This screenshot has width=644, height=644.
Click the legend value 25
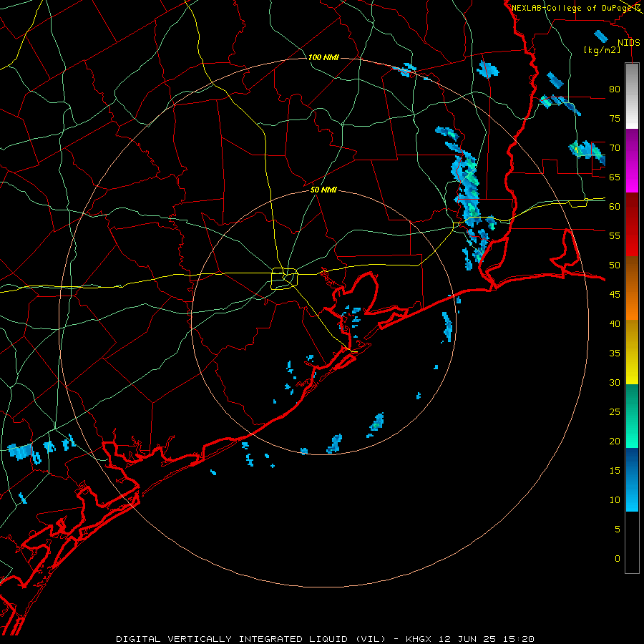615,412
